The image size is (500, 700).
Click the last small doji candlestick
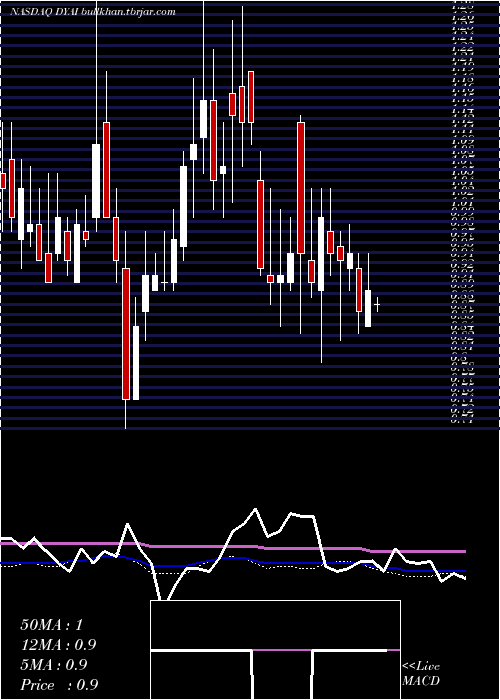377,305
